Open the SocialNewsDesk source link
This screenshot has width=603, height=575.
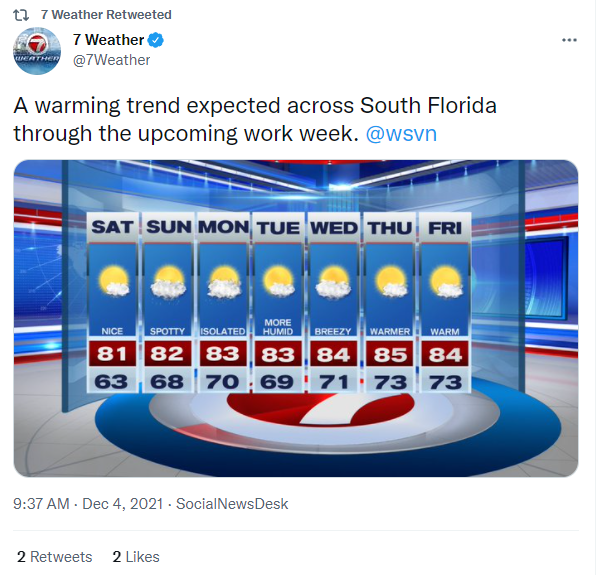point(232,504)
